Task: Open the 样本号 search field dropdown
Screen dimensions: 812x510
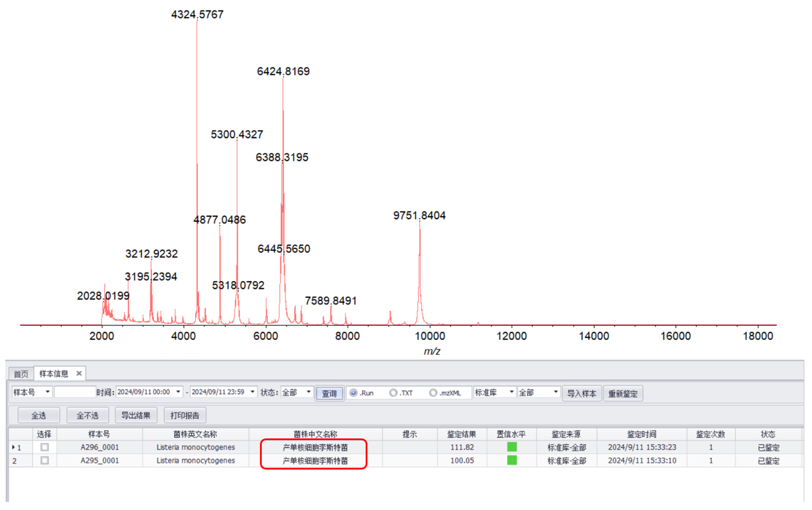Action: [x=47, y=392]
